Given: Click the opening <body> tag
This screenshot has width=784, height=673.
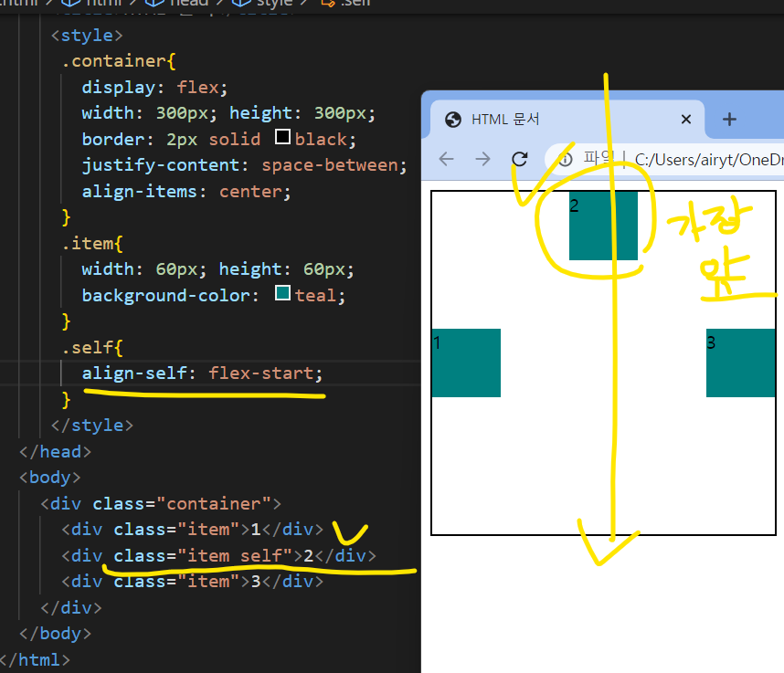Looking at the screenshot, I should (x=50, y=478).
